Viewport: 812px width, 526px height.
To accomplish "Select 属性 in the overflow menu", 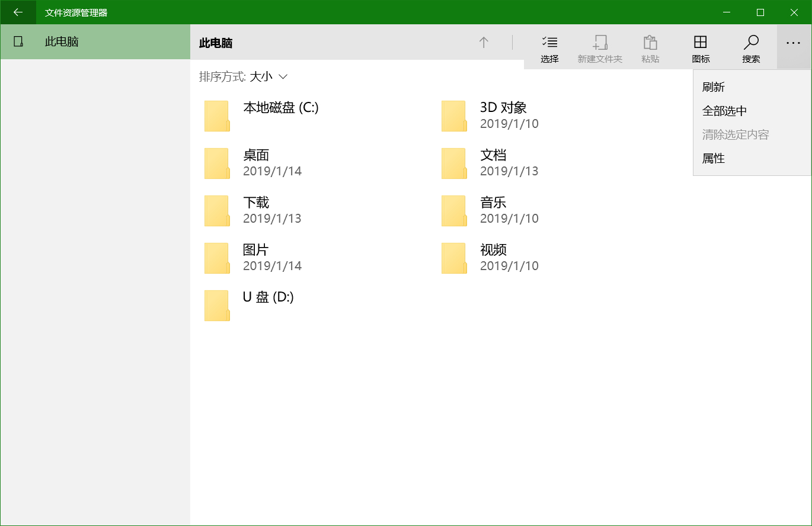I will (x=714, y=158).
